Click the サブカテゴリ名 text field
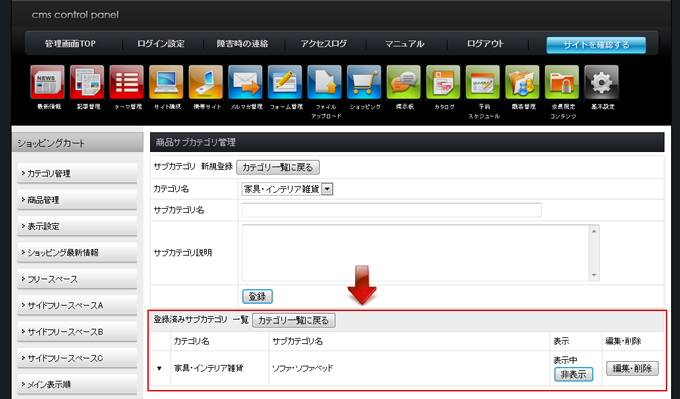Viewport: 680px width, 399px height. pyautogui.click(x=392, y=210)
